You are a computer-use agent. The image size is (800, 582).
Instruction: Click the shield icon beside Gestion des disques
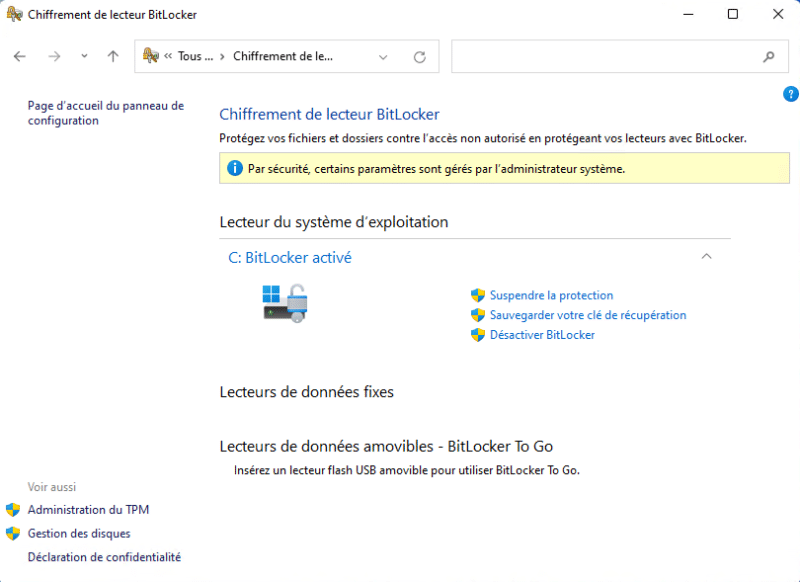pos(13,534)
